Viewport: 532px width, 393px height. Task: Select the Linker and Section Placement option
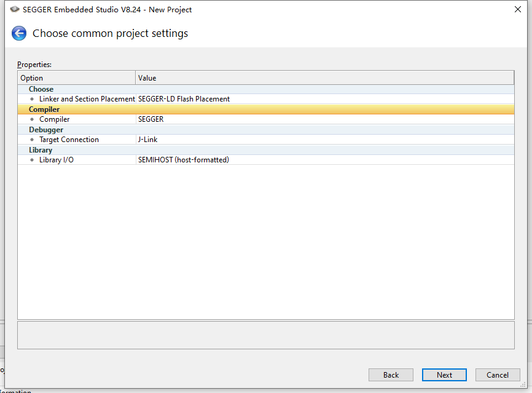(x=87, y=99)
